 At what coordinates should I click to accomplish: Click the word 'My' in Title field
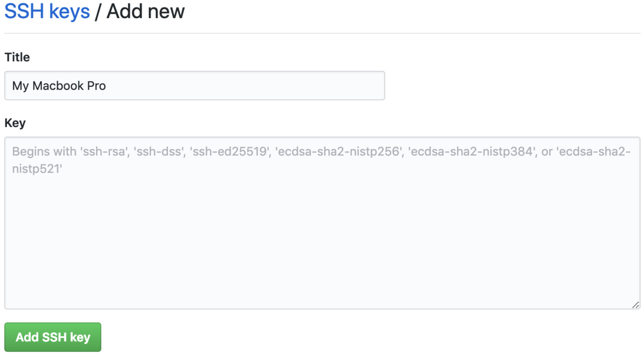pyautogui.click(x=20, y=86)
